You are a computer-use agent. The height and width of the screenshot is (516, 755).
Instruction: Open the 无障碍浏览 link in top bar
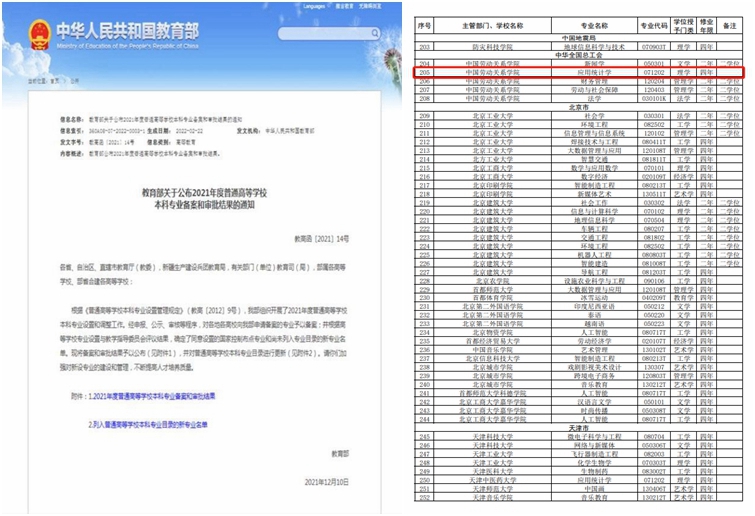370,6
